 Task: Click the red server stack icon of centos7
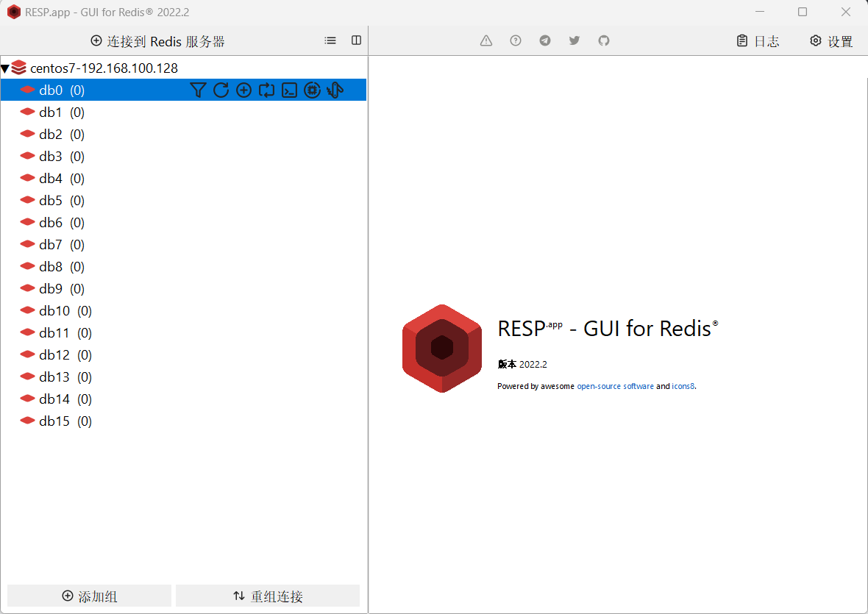[x=19, y=68]
